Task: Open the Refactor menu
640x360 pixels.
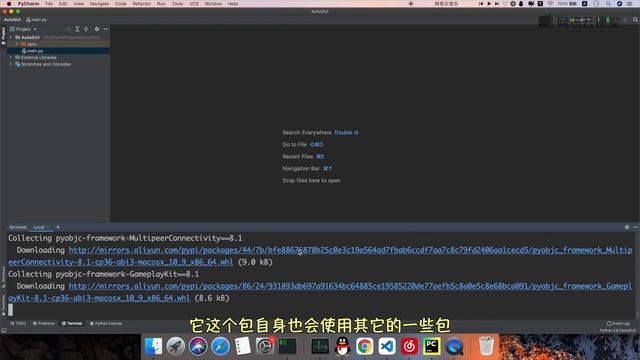Action: coord(142,4)
